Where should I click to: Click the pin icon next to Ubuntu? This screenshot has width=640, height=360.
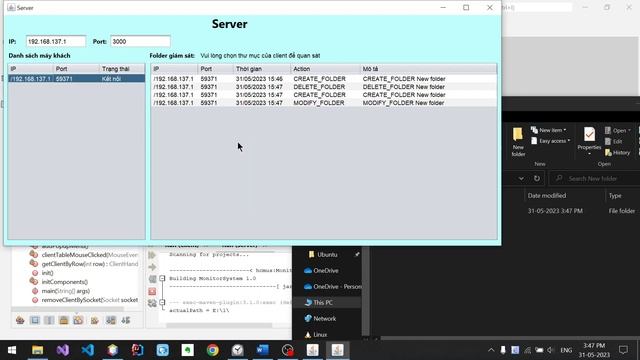point(357,254)
